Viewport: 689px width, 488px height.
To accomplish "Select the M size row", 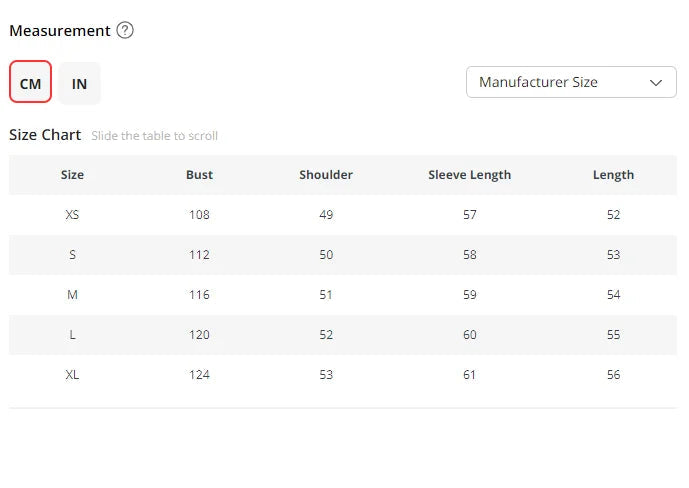I will coord(343,295).
